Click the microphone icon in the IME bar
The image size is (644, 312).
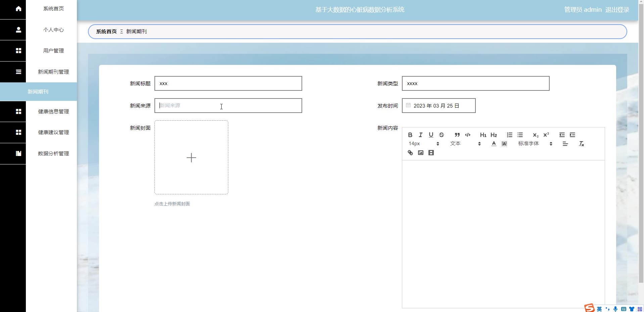(x=615, y=309)
